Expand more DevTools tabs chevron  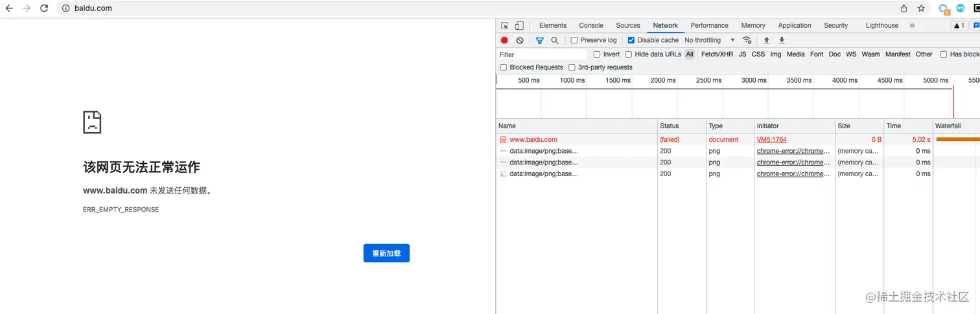(x=912, y=26)
